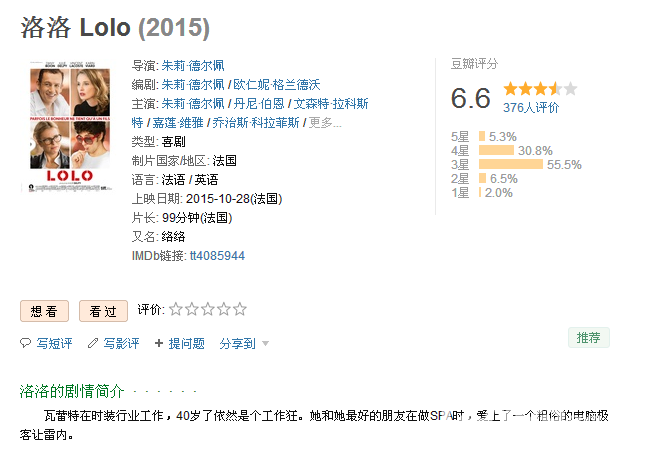Image resolution: width=650 pixels, height=464 pixels.
Task: Mark the movie as 想看
Action: [x=44, y=311]
